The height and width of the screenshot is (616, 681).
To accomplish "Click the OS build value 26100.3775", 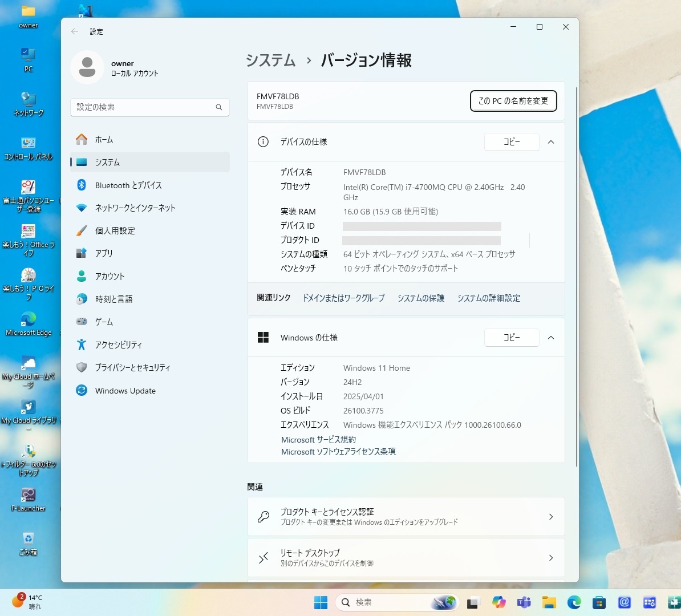I will pos(363,411).
